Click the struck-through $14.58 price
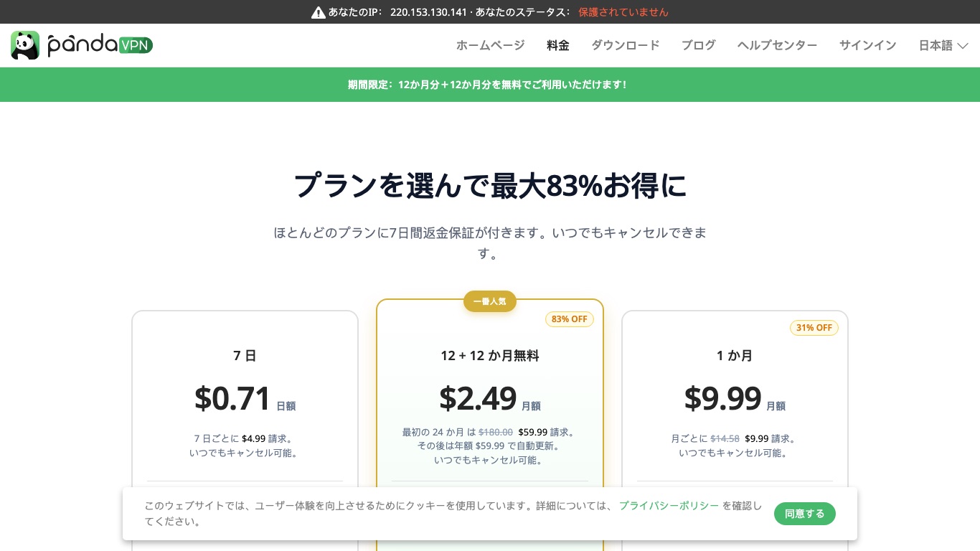Screen dimensions: 980x551 coord(725,439)
